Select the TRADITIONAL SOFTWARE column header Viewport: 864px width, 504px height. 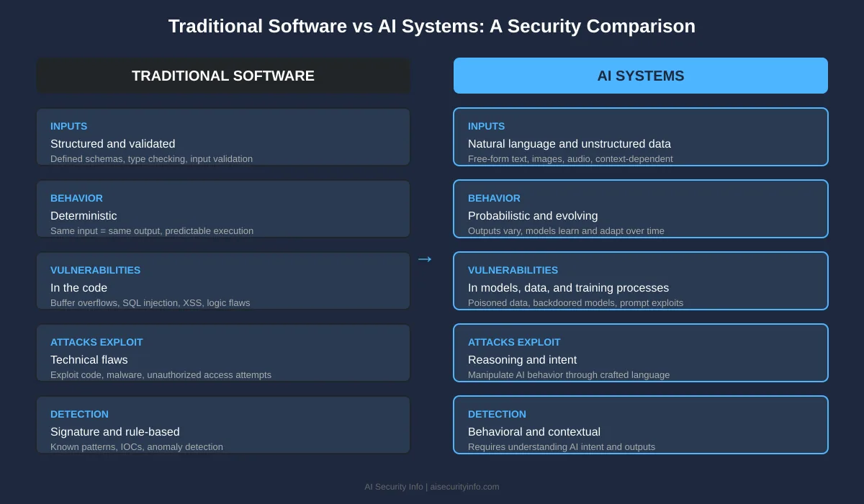point(223,76)
